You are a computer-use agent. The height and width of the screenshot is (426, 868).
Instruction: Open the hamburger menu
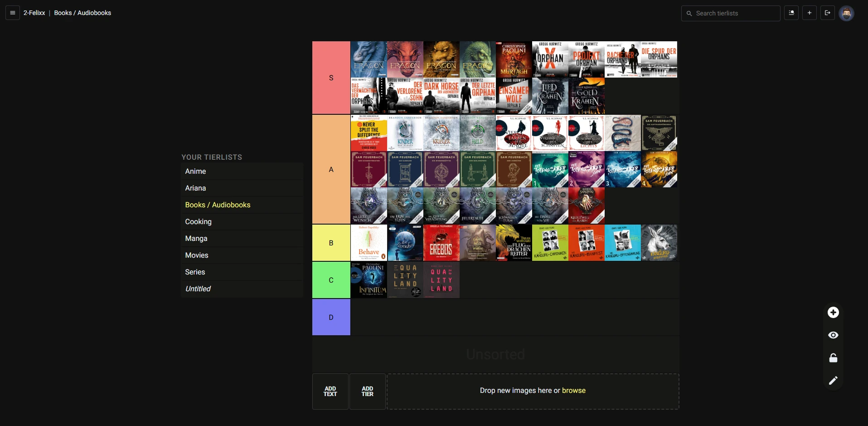coord(13,13)
